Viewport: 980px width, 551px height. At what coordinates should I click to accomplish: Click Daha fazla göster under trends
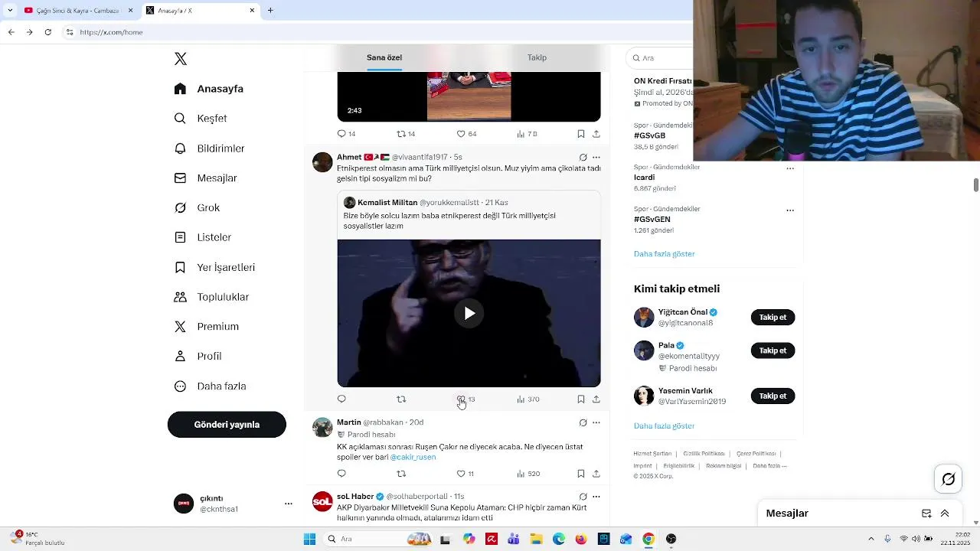pyautogui.click(x=665, y=254)
